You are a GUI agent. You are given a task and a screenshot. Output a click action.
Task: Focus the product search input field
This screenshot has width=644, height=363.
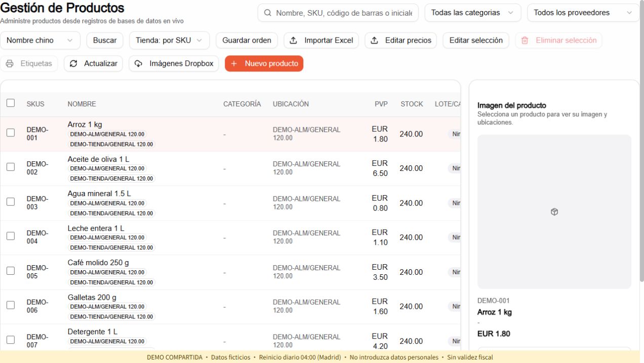click(x=338, y=13)
